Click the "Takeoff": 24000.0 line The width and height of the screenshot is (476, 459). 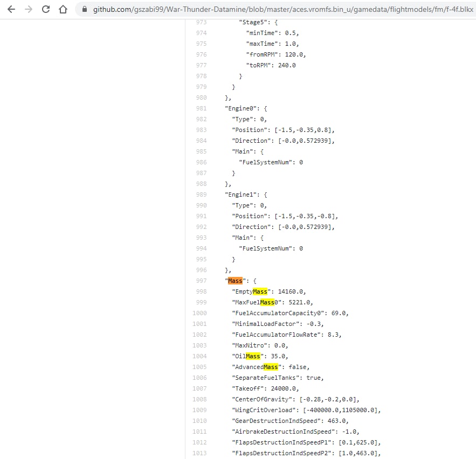click(x=265, y=388)
